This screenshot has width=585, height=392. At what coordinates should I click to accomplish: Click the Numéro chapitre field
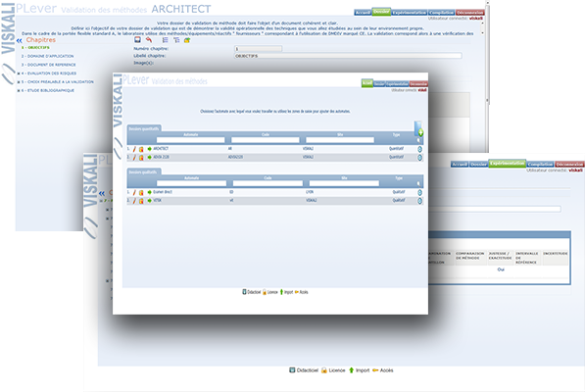(x=258, y=48)
